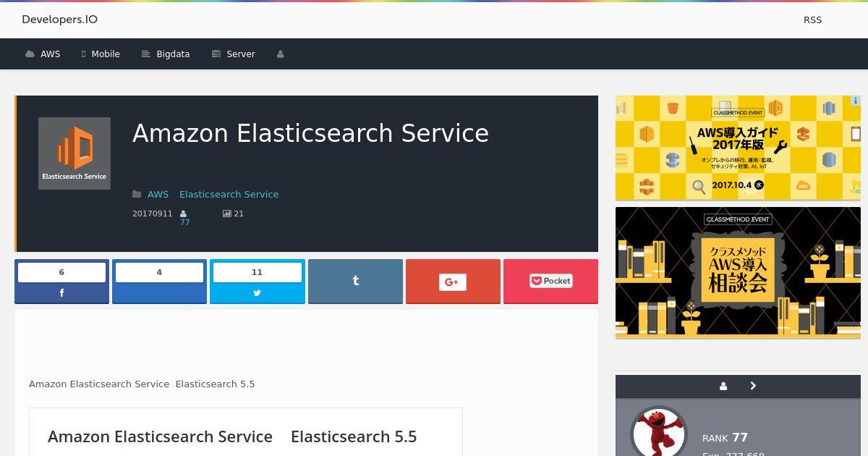Image resolution: width=868 pixels, height=456 pixels.
Task: Click the Elmo author avatar
Action: click(658, 432)
